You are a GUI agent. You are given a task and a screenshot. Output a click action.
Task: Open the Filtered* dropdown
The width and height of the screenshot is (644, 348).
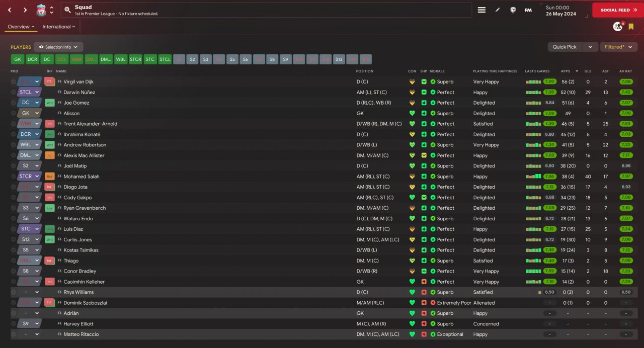(618, 47)
